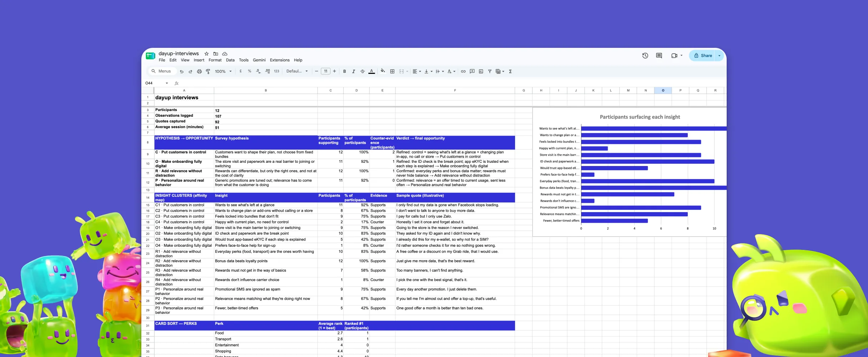Decrease decimal places

pos(258,71)
